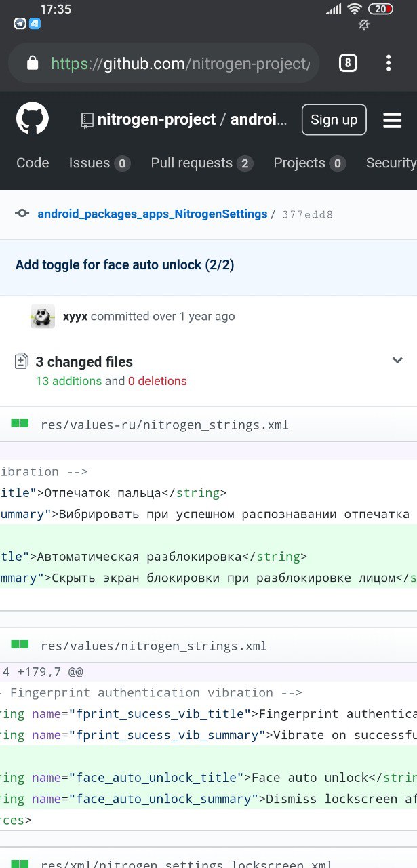
Task: Open the Projects tab
Action: pyautogui.click(x=310, y=163)
